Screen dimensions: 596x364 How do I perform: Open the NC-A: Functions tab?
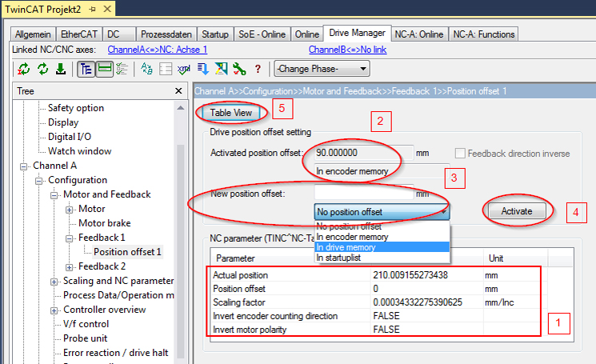[483, 34]
